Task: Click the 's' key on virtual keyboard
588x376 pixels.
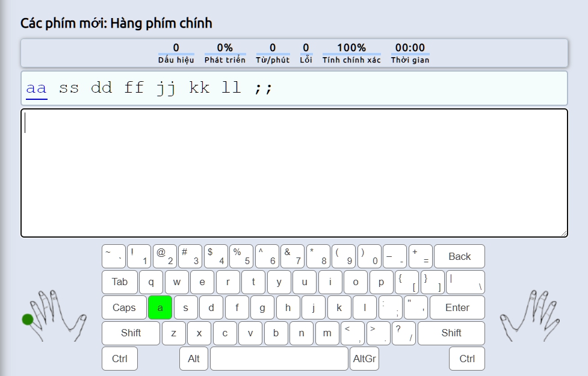Action: point(185,307)
